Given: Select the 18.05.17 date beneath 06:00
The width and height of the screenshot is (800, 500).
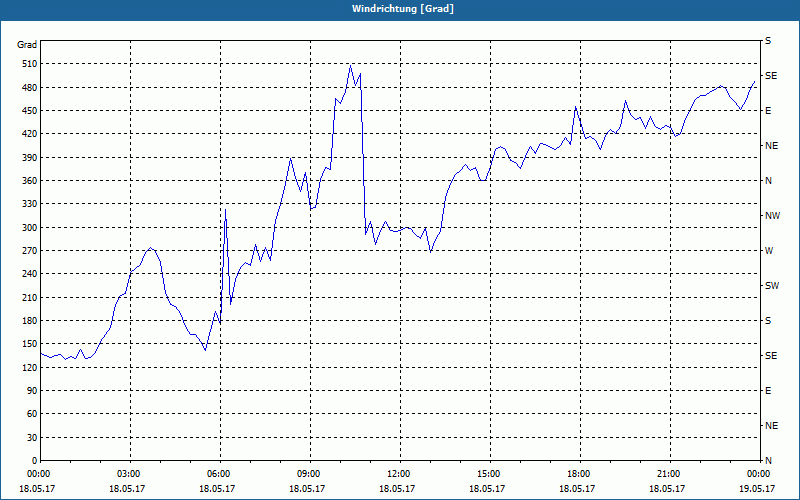Looking at the screenshot, I should pos(216,488).
